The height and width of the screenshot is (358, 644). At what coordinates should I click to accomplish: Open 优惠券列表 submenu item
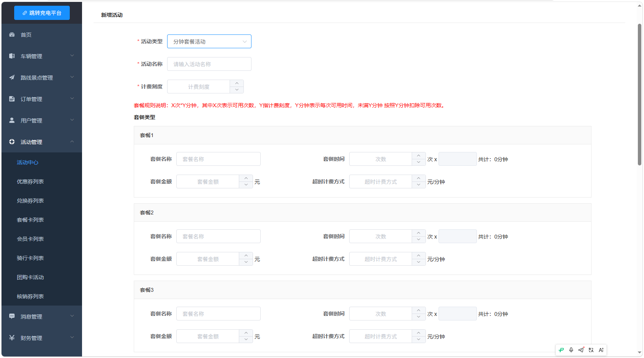tap(30, 181)
